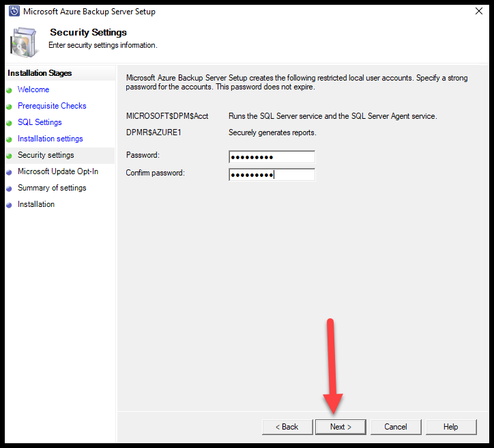Go to the SQL Settings stage
Viewport: 494px width, 448px height.
coord(40,122)
